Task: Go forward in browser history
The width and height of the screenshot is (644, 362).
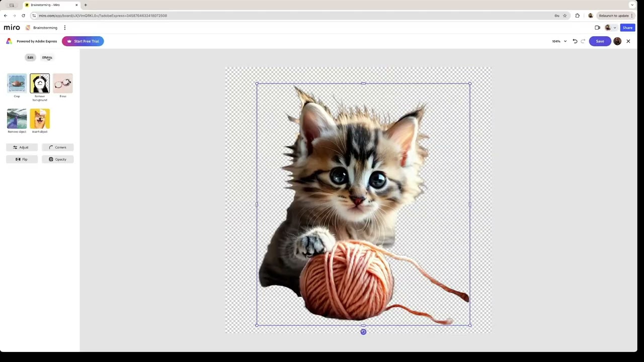Action: point(14,16)
